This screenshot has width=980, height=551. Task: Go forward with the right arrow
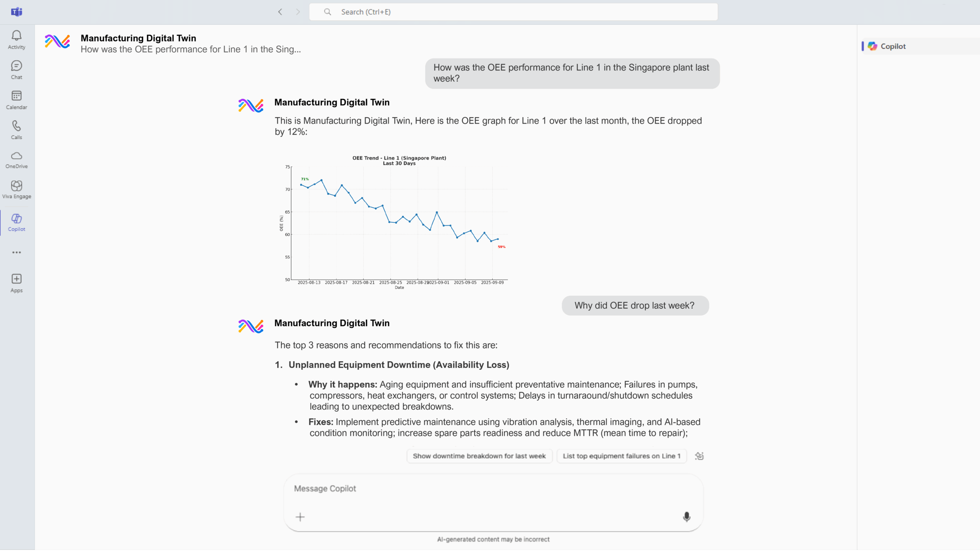[298, 12]
